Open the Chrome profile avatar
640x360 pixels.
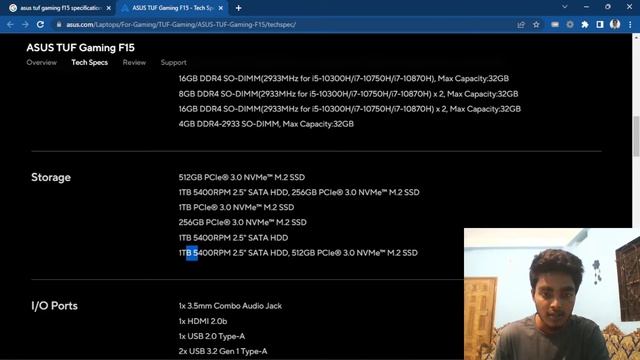pos(615,24)
